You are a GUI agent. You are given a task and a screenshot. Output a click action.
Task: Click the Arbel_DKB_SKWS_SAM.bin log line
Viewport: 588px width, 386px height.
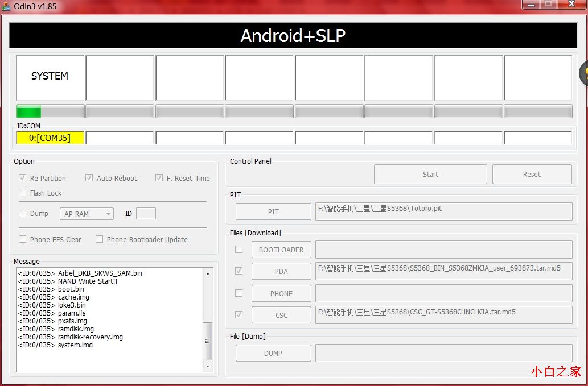[x=80, y=273]
